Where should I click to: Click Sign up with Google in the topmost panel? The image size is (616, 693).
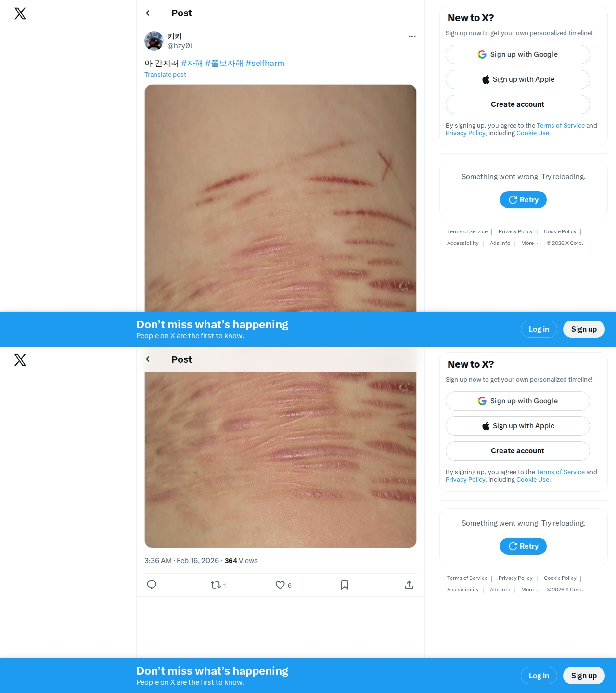(x=518, y=54)
